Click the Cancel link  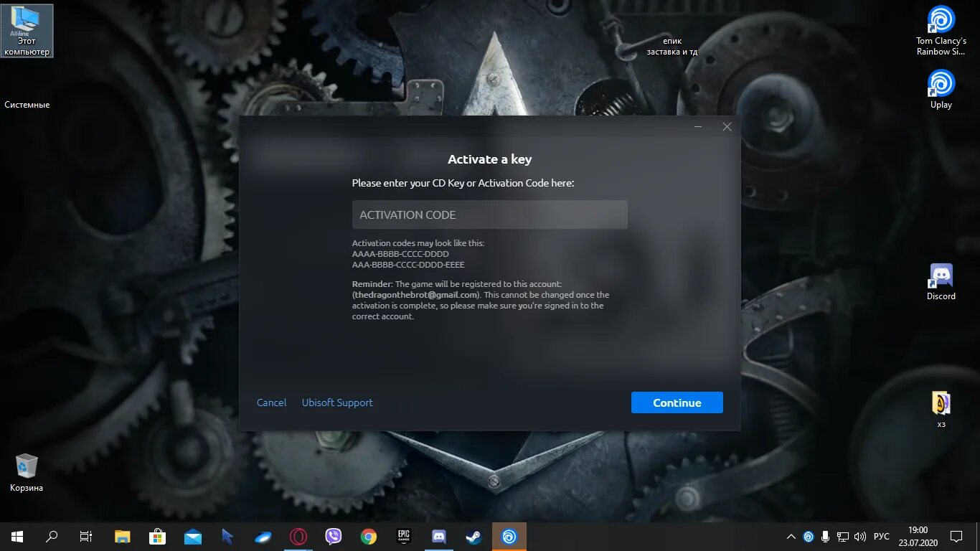point(272,402)
